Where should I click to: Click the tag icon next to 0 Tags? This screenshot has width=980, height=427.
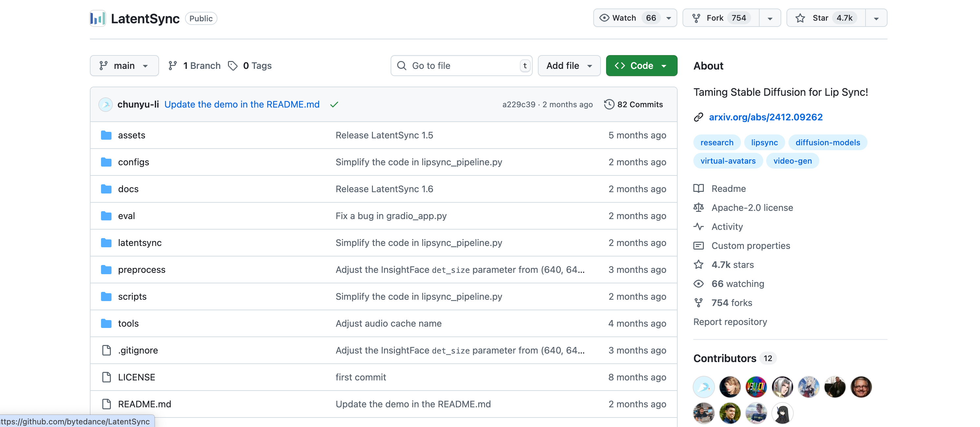point(233,66)
